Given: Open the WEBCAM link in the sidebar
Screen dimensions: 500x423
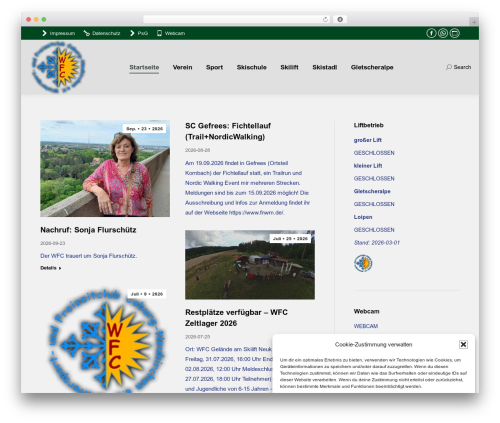Looking at the screenshot, I should click(x=366, y=326).
